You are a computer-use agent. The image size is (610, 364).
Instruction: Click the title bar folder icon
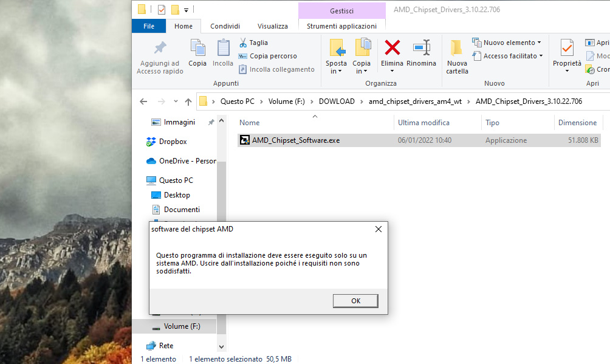coord(142,9)
